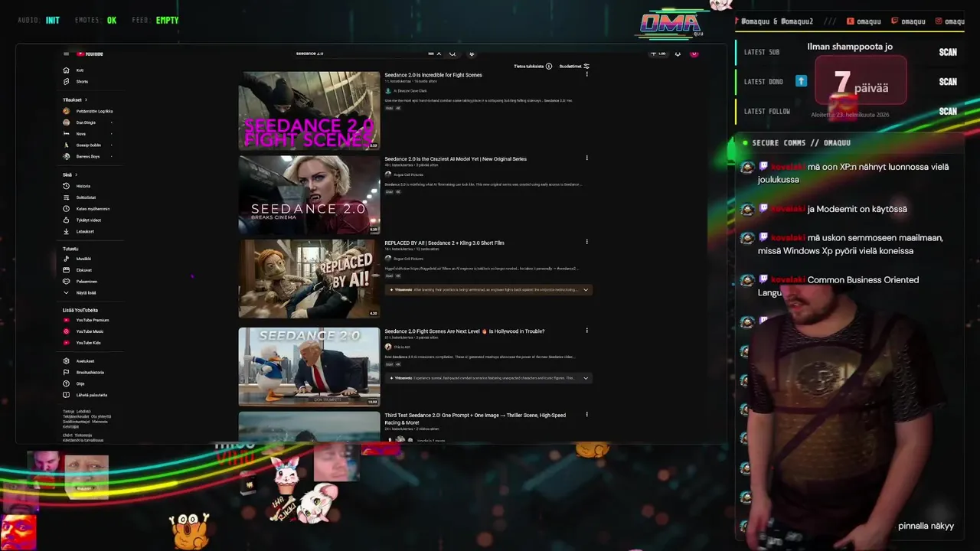Click the search magnifier button
Screen dimensions: 980x551
coord(452,54)
